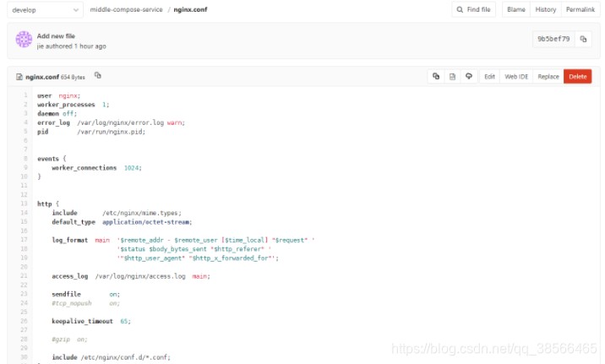Click '/var/log/nginx/access.log' text
This screenshot has height=364, width=605.
(140, 276)
